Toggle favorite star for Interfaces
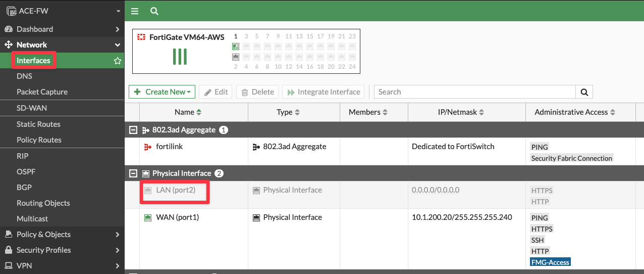The height and width of the screenshot is (274, 644). 118,61
